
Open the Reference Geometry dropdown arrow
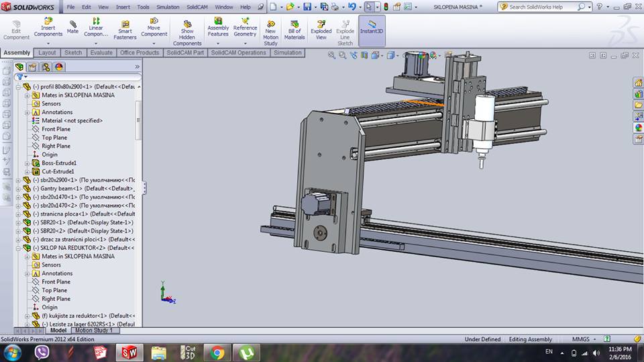245,44
